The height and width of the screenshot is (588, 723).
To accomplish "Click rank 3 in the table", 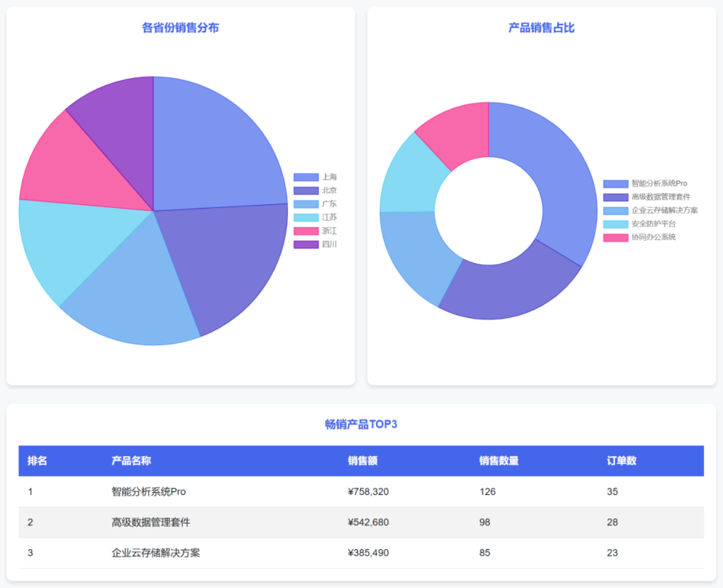I will point(30,553).
